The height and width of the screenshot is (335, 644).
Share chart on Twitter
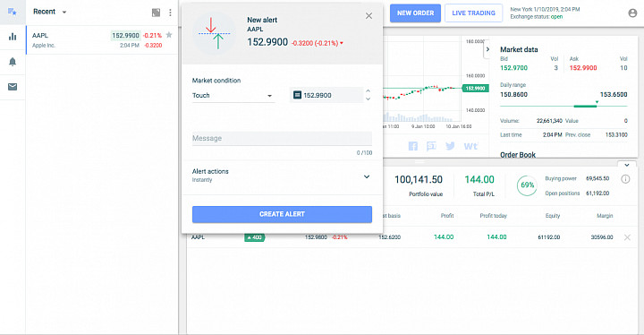click(450, 146)
